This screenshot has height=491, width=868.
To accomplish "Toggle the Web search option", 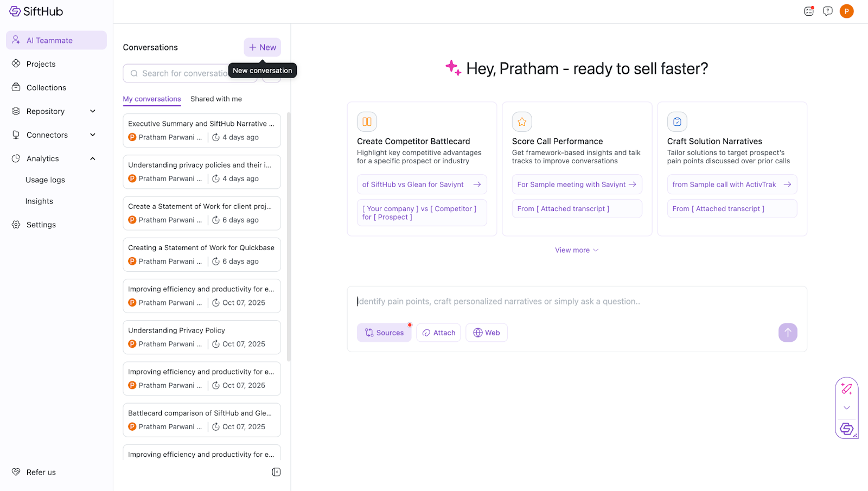I will tap(487, 333).
